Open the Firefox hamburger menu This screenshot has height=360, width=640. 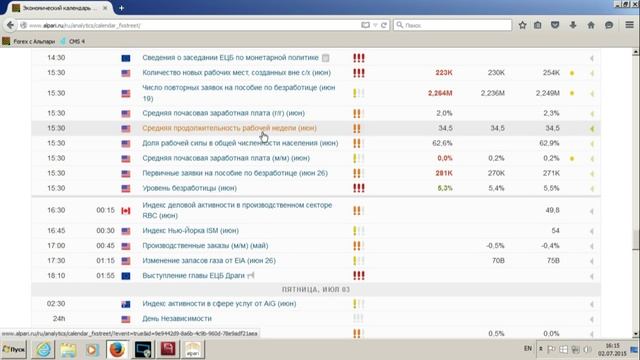(x=629, y=25)
